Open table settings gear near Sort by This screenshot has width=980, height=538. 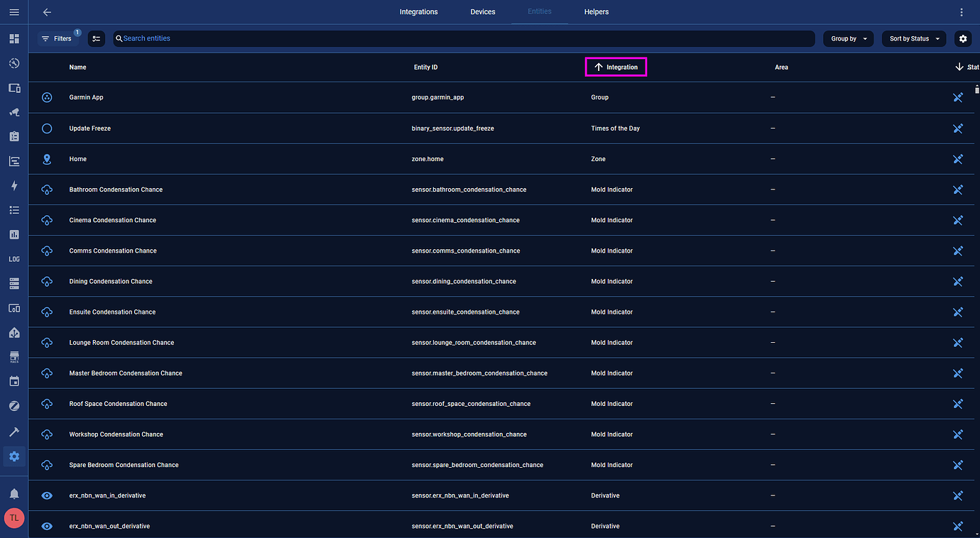coord(963,39)
